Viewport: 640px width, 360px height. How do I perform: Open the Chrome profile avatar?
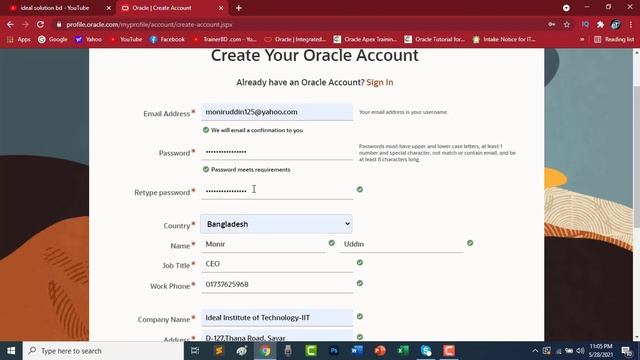tap(616, 24)
